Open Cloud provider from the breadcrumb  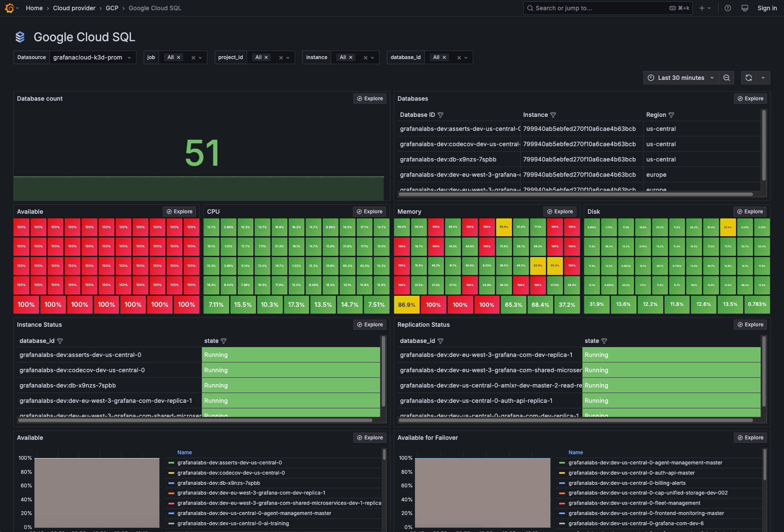click(x=74, y=8)
